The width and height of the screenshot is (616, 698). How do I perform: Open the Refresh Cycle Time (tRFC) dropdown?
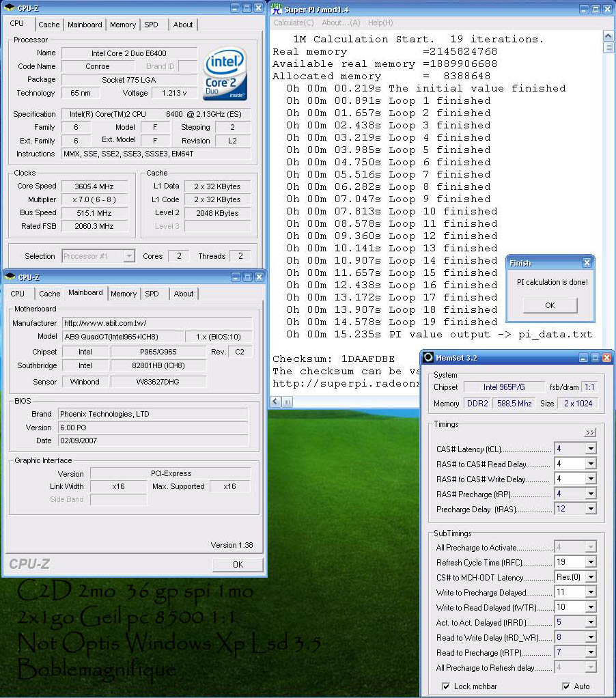[x=591, y=562]
